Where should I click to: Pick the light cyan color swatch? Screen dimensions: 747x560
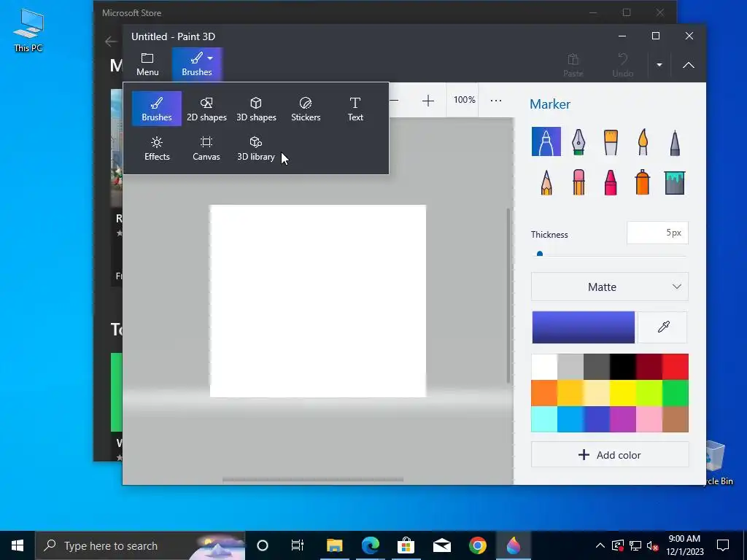(544, 419)
